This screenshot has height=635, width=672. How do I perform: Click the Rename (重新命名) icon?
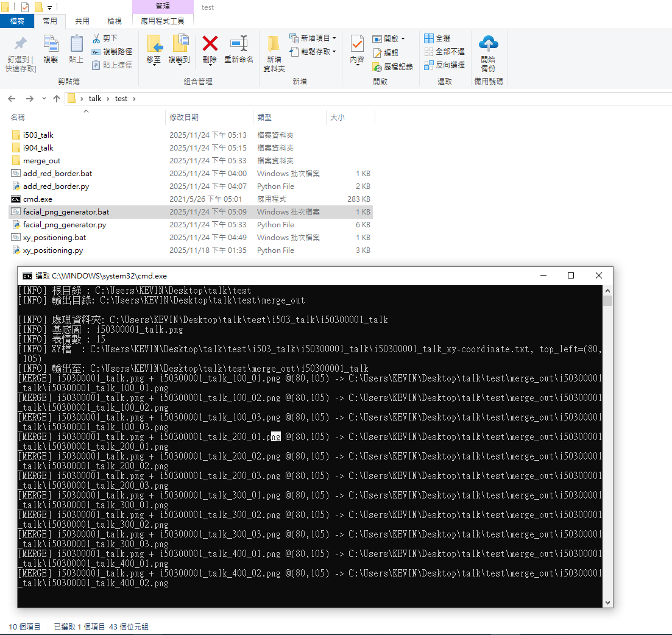[x=239, y=44]
